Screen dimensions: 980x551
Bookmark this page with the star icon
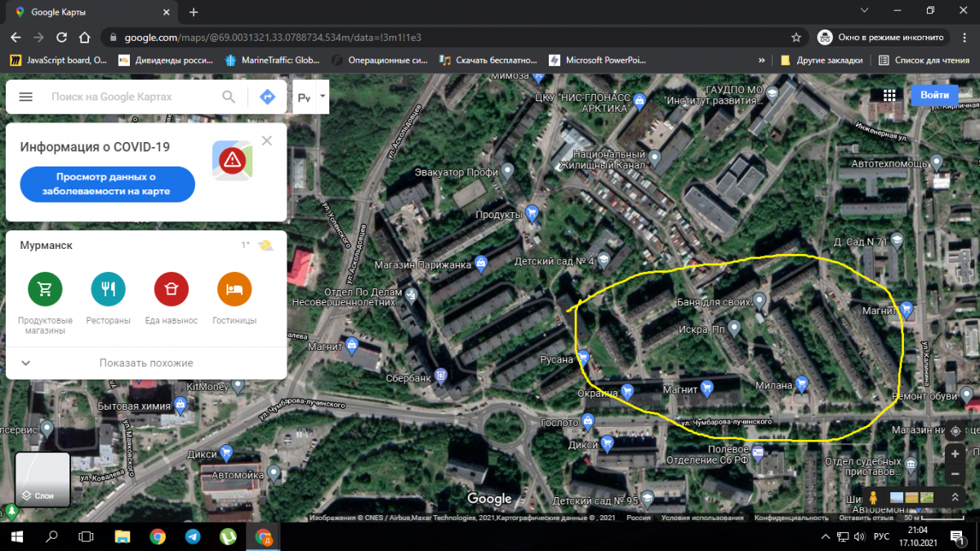coord(796,38)
